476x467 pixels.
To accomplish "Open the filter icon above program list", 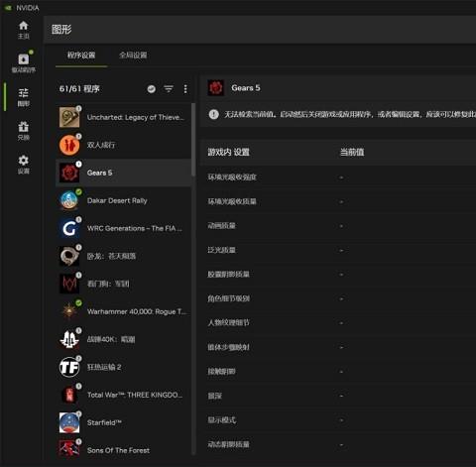I will pyautogui.click(x=169, y=89).
